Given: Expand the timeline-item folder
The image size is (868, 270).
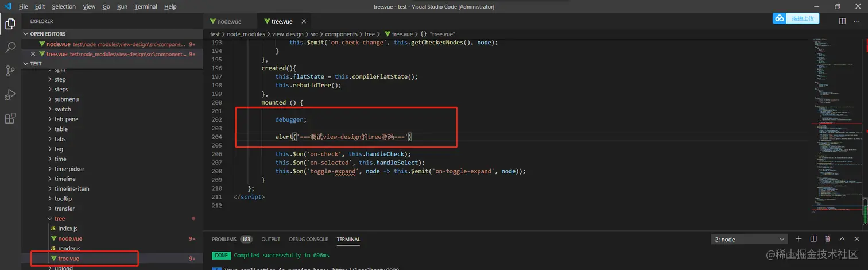Looking at the screenshot, I should 72,188.
